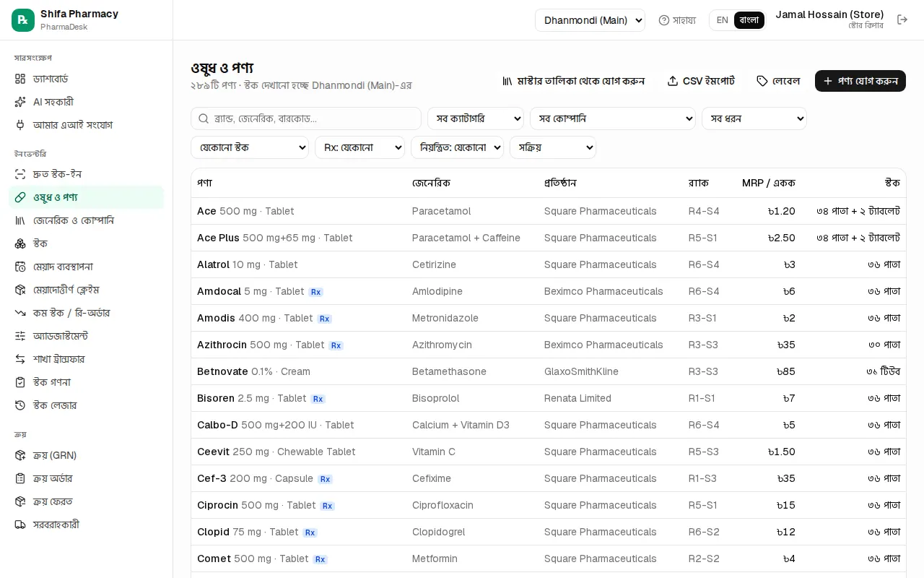Click the মেয়াদ ব্যবস্থাপনা calendar-clock icon
The height and width of the screenshot is (578, 924).
click(x=20, y=267)
